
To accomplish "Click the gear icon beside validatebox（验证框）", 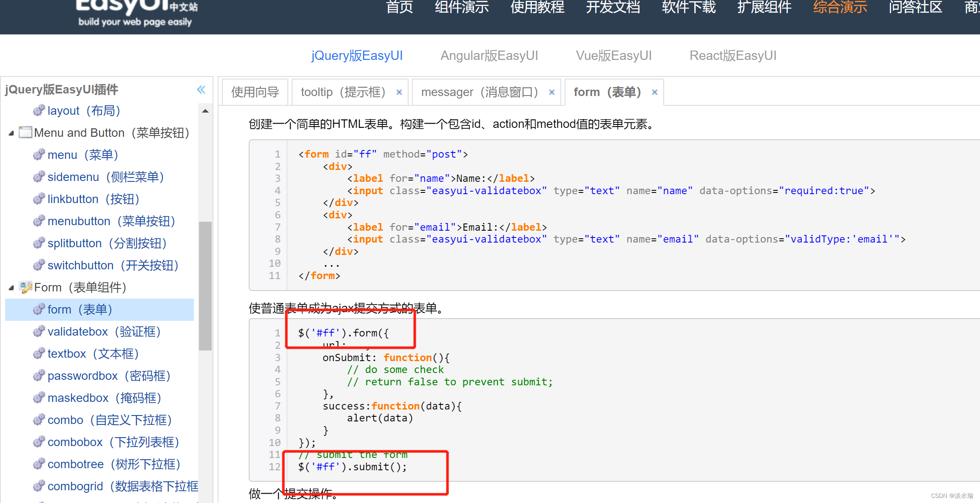I will (x=39, y=331).
